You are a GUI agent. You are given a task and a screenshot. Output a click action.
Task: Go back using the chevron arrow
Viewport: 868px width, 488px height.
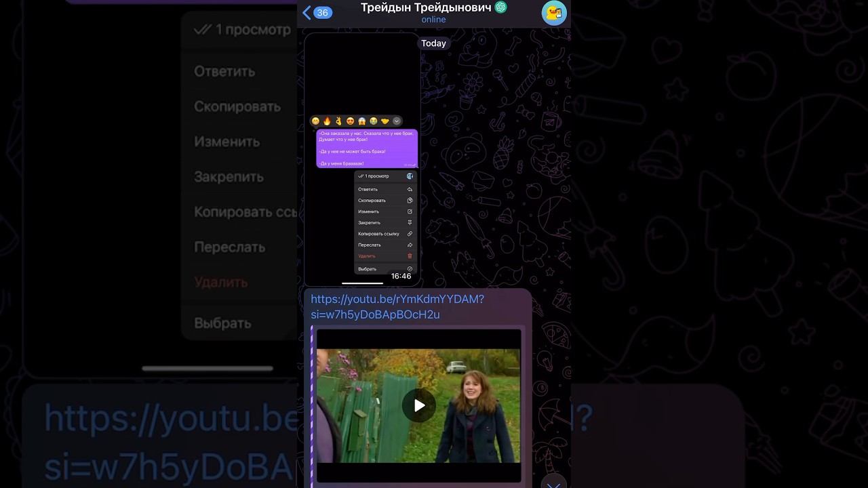(307, 13)
